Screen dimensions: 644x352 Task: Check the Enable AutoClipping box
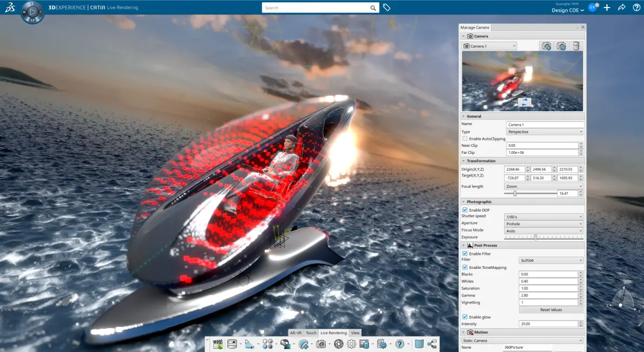coord(465,139)
